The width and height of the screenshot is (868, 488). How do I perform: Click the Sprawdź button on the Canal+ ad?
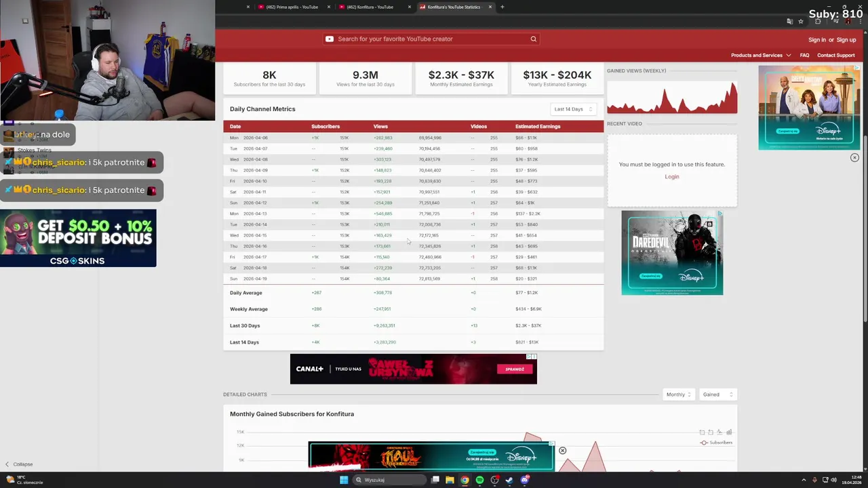515,369
